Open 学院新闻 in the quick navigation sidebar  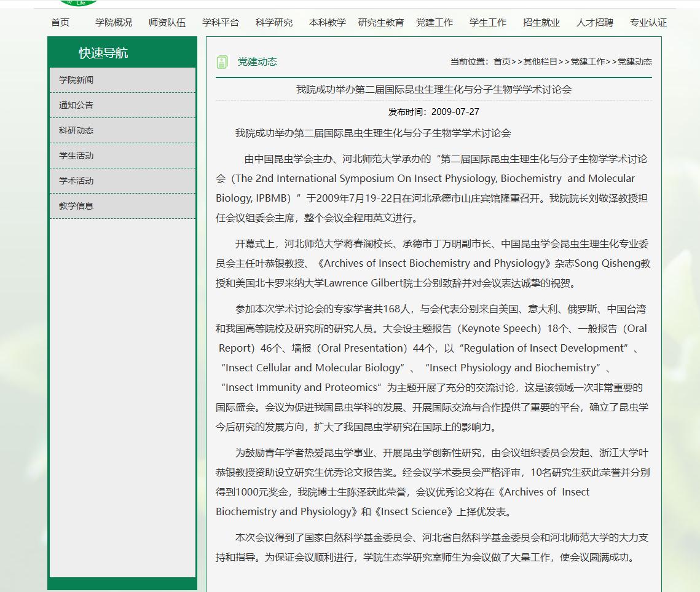(x=76, y=80)
